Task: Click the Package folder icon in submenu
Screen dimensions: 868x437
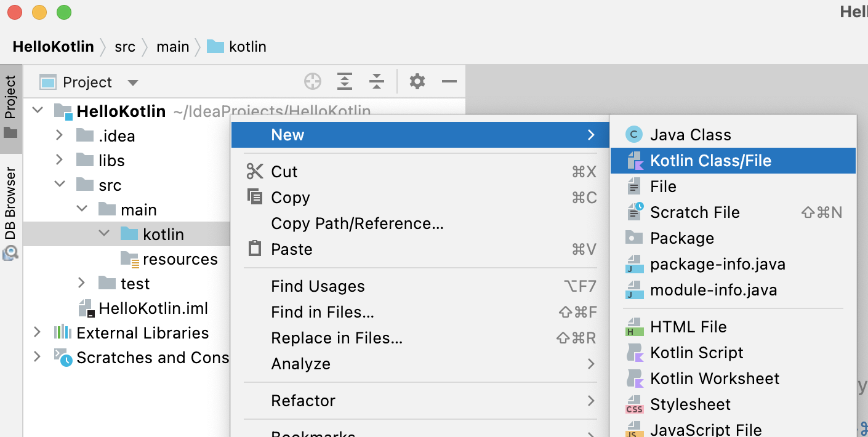Action: [634, 238]
